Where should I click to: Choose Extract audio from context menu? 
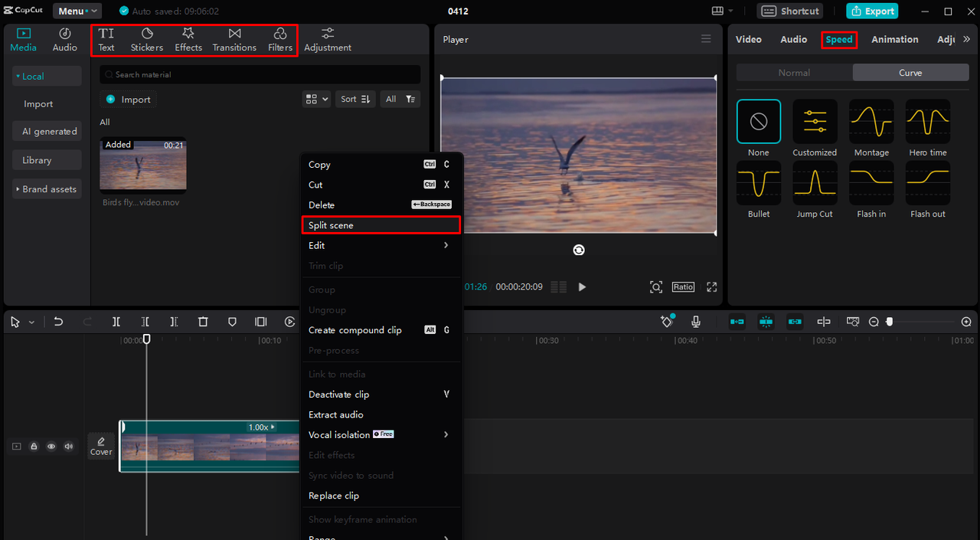381,414
